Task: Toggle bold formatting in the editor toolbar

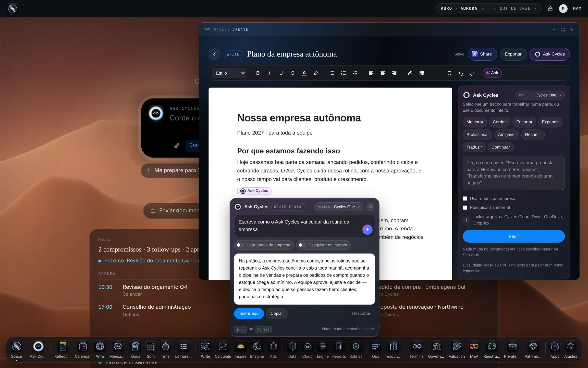Action: pos(258,73)
